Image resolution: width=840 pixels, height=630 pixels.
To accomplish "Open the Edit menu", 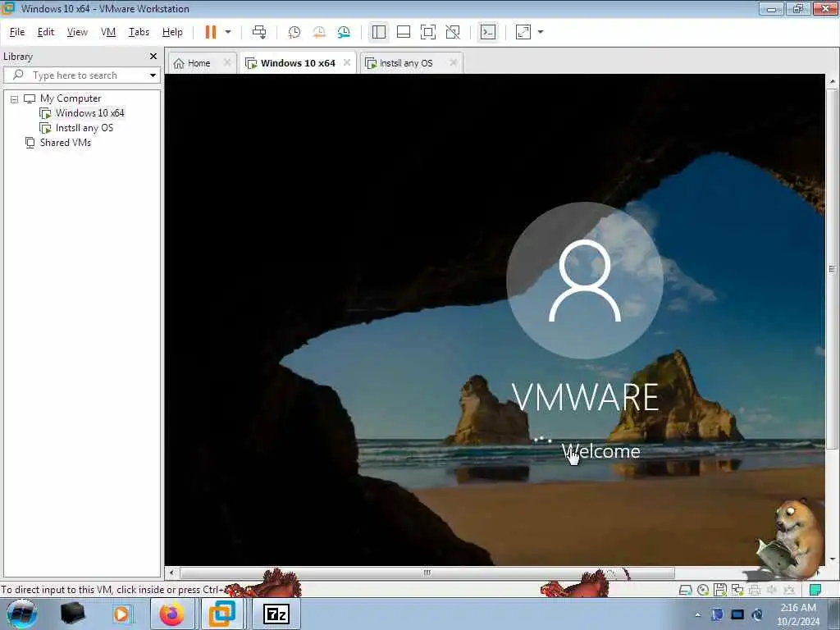I will (46, 32).
